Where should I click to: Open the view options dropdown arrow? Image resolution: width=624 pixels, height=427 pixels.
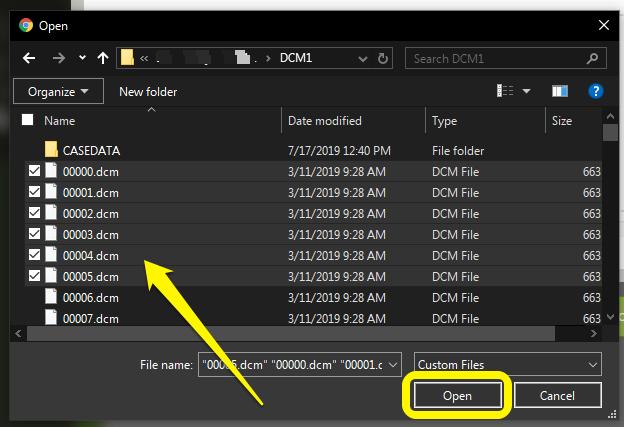pos(526,92)
